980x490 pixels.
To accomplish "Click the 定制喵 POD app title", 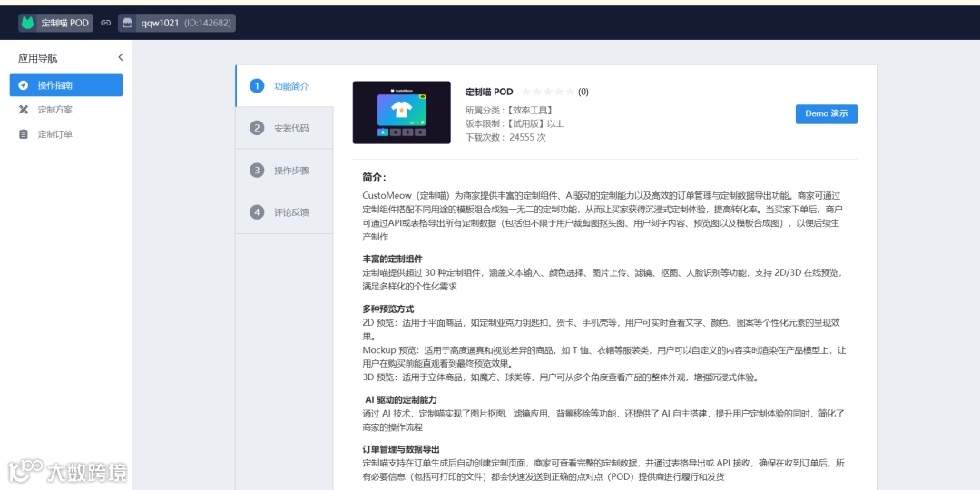I will click(x=489, y=92).
